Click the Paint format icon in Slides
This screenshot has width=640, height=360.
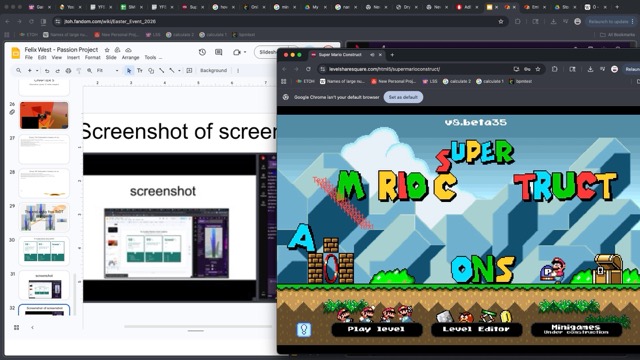(79, 71)
